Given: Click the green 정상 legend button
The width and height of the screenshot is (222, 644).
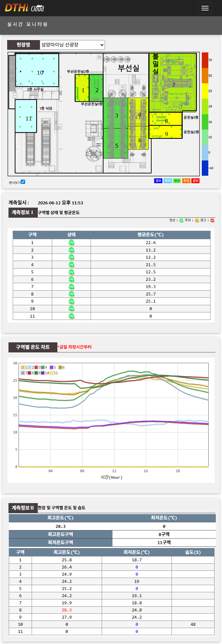Looking at the screenshot, I should pyautogui.click(x=177, y=181).
